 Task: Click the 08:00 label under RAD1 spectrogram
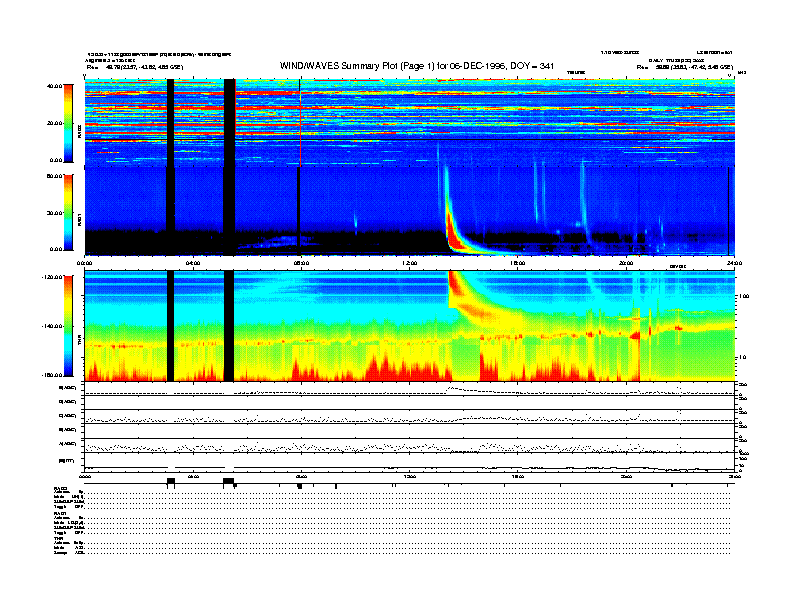pos(301,263)
